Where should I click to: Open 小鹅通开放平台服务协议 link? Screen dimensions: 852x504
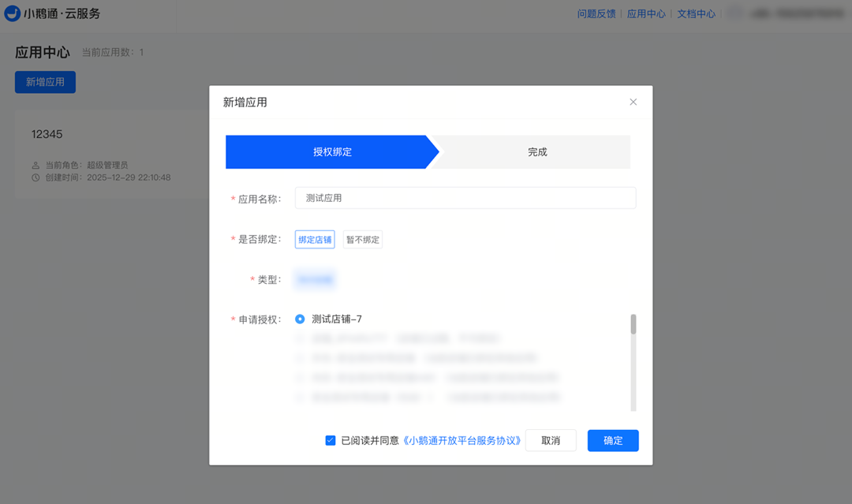click(x=461, y=440)
